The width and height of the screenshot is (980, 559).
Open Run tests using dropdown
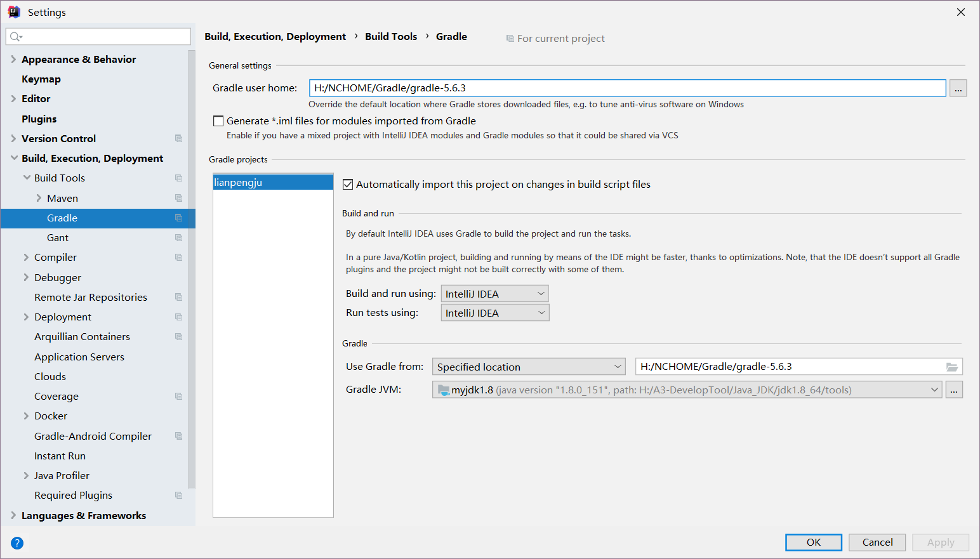495,313
